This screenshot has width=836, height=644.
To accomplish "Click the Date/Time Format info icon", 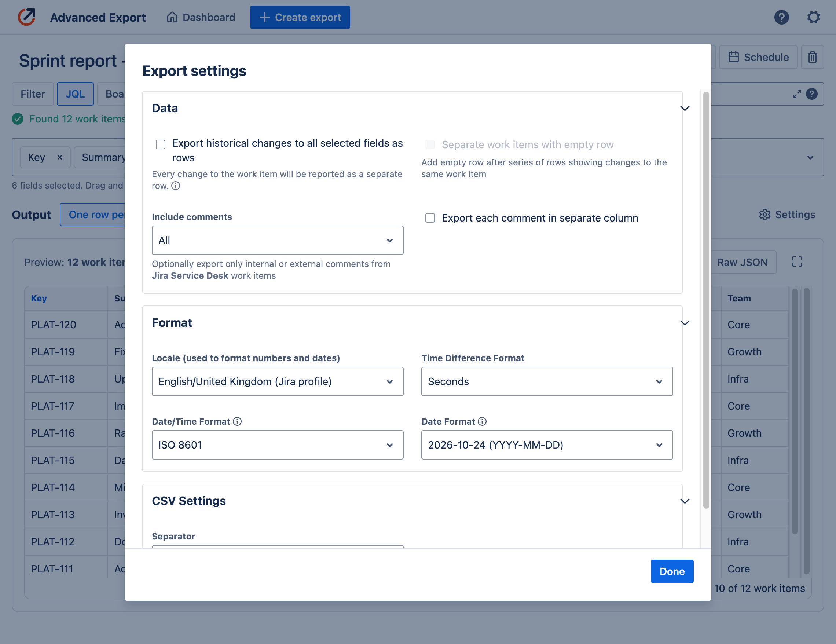I will [237, 421].
